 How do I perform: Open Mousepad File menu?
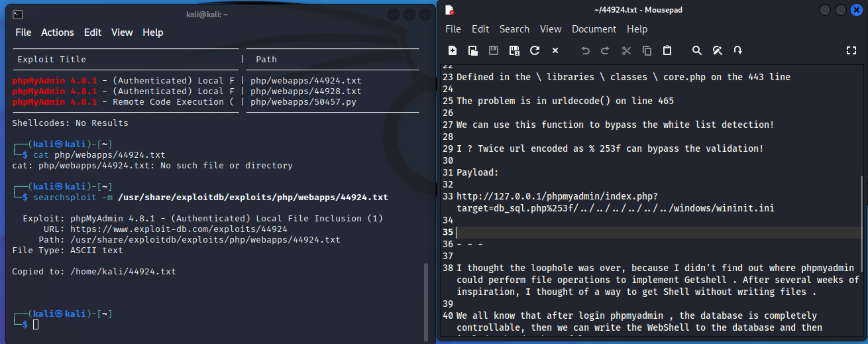pyautogui.click(x=453, y=29)
